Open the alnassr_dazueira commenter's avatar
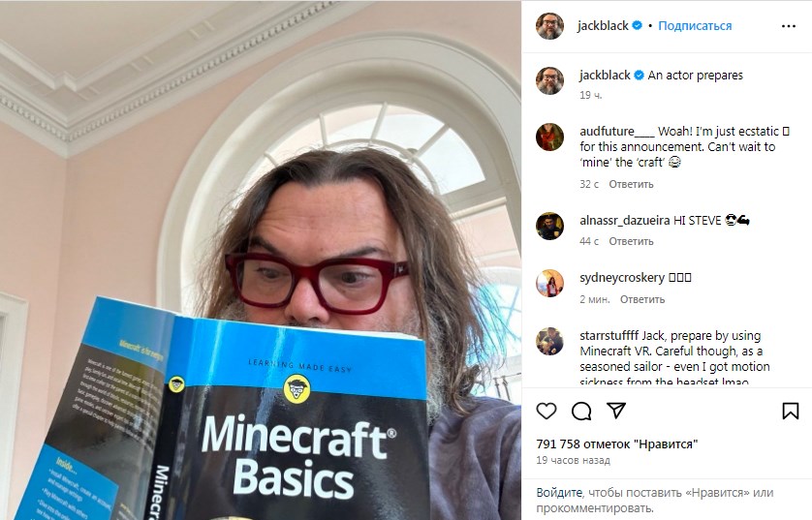The image size is (812, 520). (549, 227)
